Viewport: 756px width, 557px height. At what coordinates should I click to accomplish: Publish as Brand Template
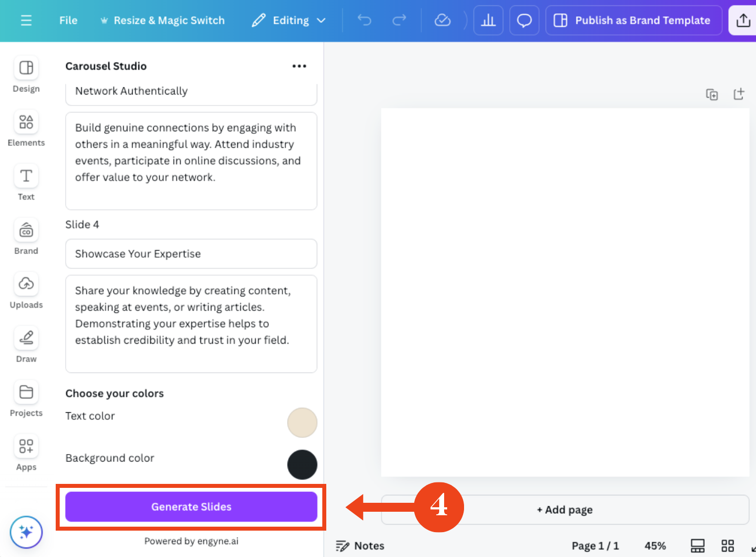[x=633, y=20]
